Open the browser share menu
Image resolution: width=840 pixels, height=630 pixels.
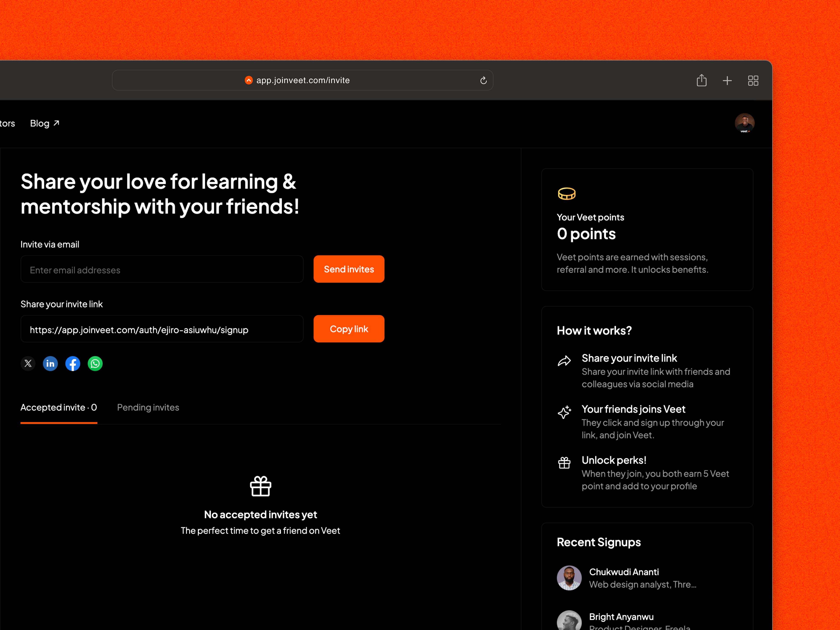[x=701, y=80]
